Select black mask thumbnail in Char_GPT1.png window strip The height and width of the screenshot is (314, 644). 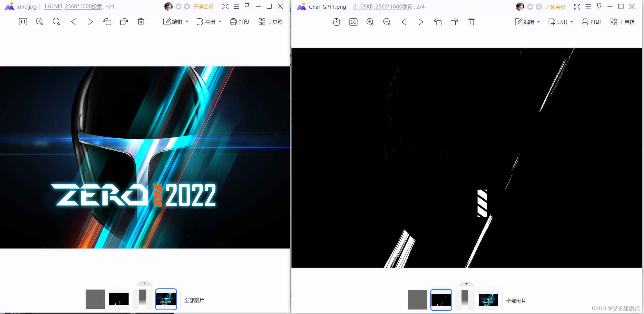pyautogui.click(x=441, y=300)
